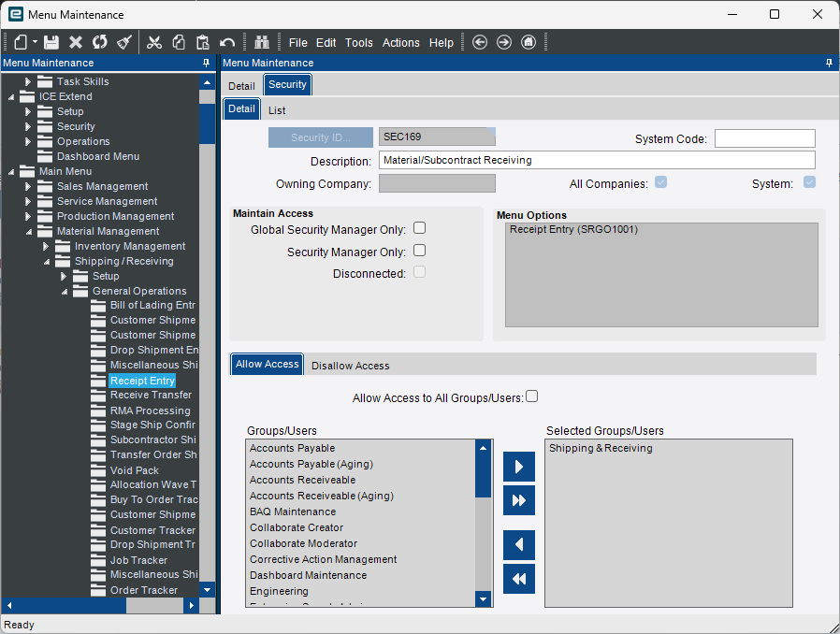Expand the Operations tree node
840x634 pixels.
(28, 142)
